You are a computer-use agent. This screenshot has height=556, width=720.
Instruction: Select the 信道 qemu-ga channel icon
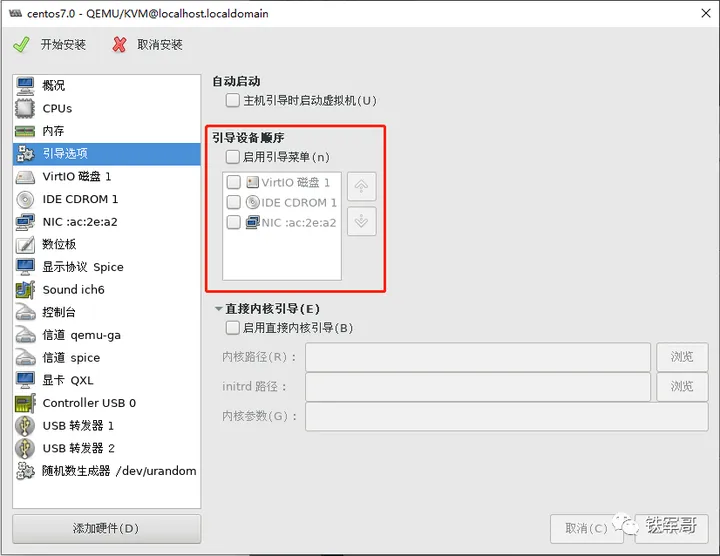tap(25, 335)
